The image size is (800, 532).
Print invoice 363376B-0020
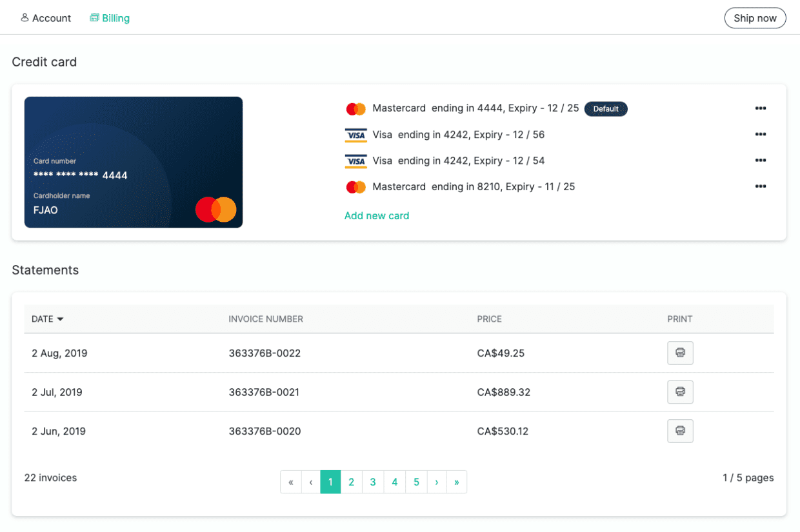click(x=680, y=431)
